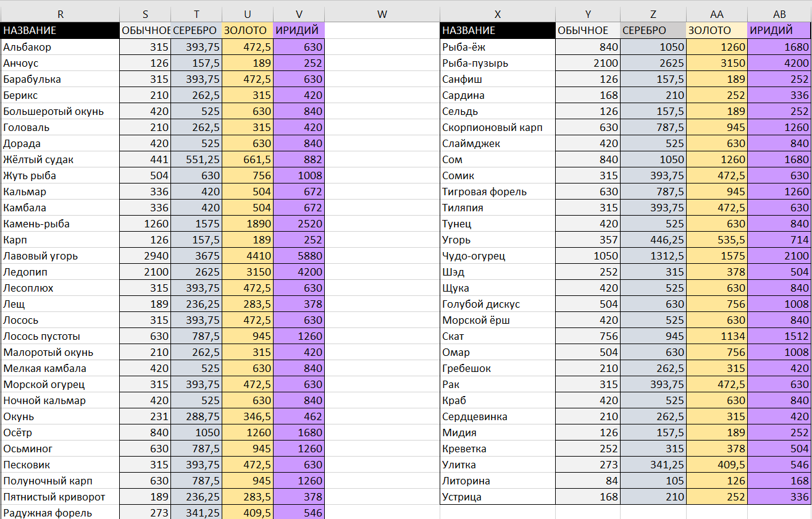Click the "ИРИДИЙ" header in column V
This screenshot has width=812, height=519.
pyautogui.click(x=299, y=31)
